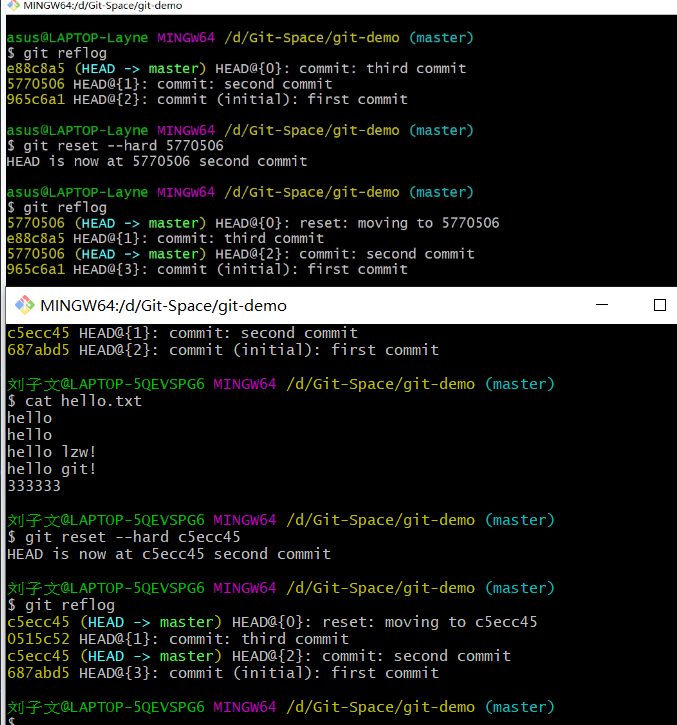Click the Git Bash icon in back window title bar
Image resolution: width=677 pixels, height=725 pixels.
pos(13,6)
